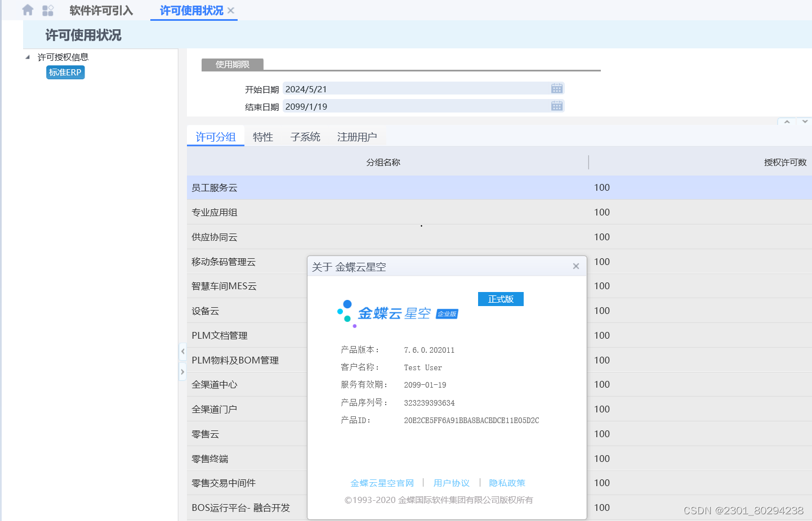Open the 许可分组 tab
Screen dimensions: 812x521
tap(216, 137)
